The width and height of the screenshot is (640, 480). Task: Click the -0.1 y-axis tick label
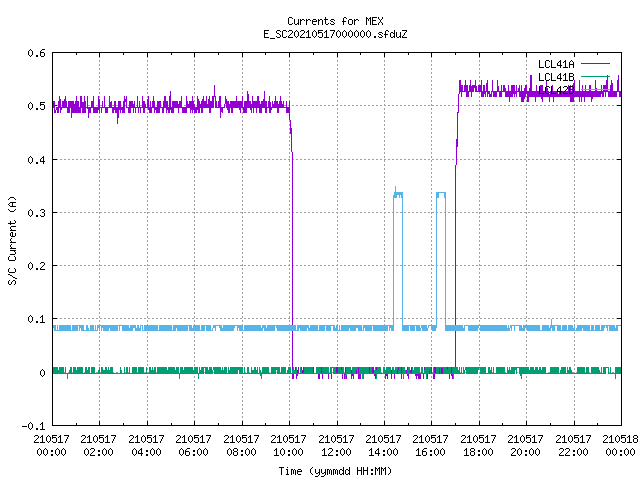pyautogui.click(x=33, y=426)
